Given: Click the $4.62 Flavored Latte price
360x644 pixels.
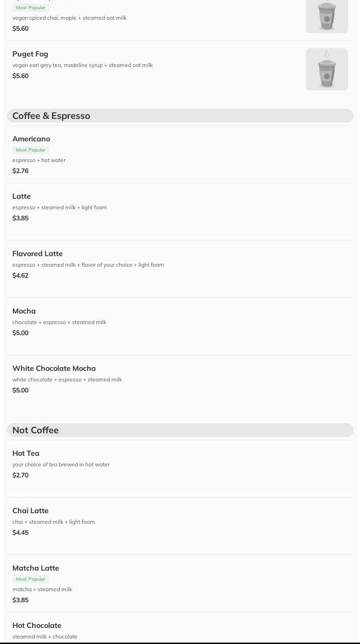Looking at the screenshot, I should [21, 276].
